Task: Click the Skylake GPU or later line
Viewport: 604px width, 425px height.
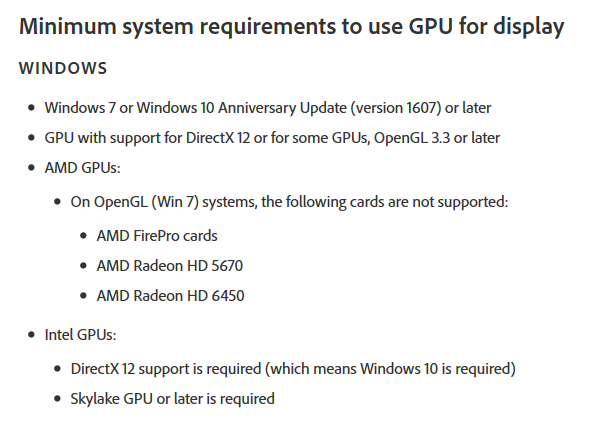Action: [x=172, y=398]
